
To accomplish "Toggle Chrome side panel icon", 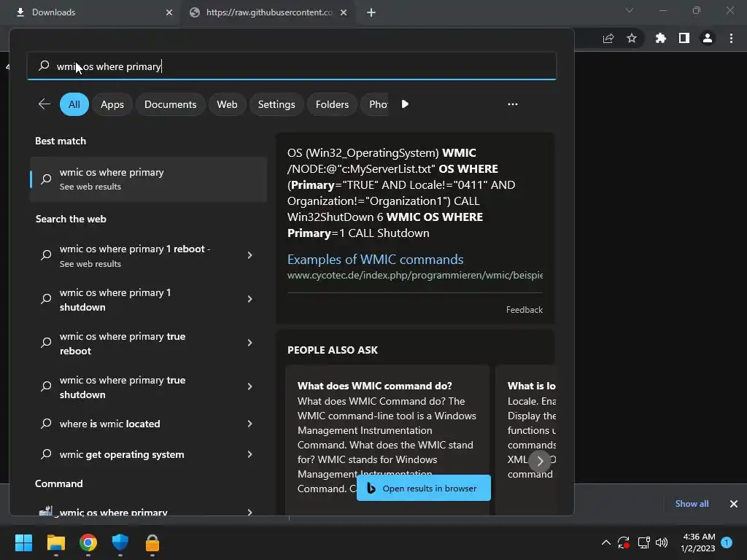I will click(684, 38).
